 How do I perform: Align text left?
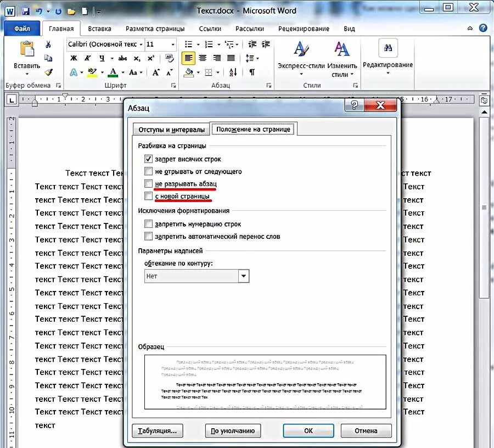(x=188, y=58)
